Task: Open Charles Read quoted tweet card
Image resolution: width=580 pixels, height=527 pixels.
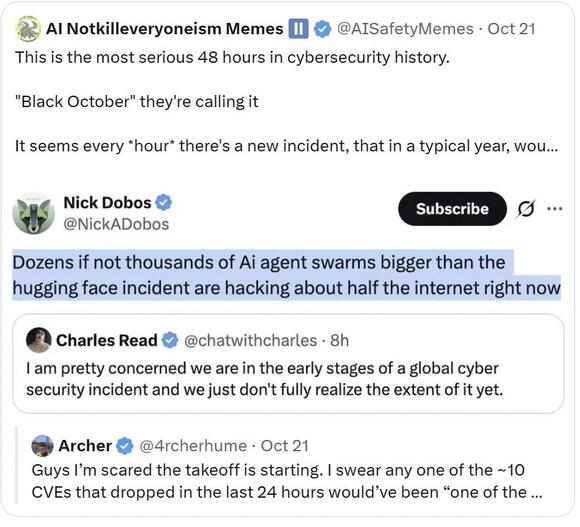Action: (288, 364)
